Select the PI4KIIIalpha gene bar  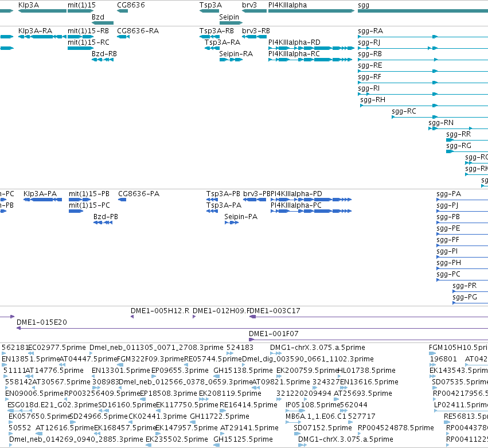311,11
